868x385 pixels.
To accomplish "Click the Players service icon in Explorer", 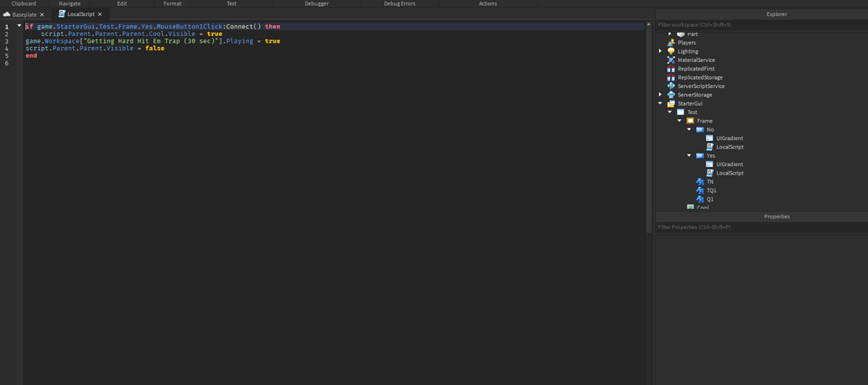I will (671, 42).
